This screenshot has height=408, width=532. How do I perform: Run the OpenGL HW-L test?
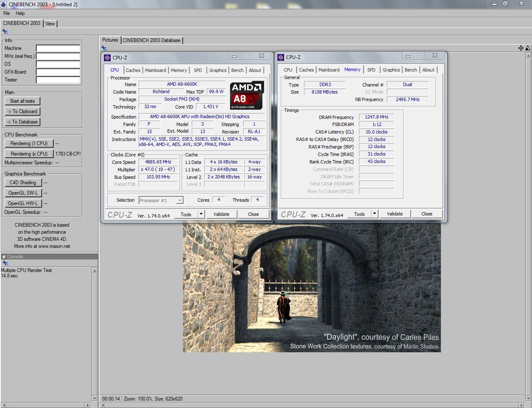coord(23,203)
